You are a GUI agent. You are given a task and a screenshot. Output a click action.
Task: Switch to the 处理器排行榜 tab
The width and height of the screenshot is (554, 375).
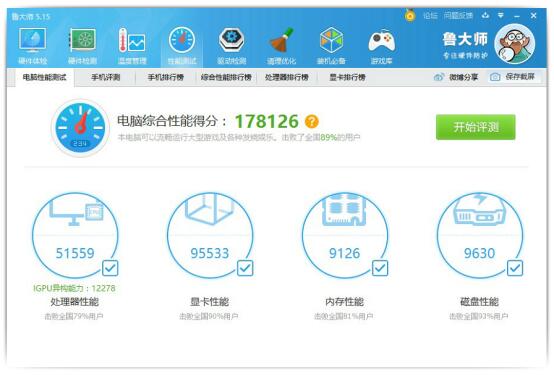click(x=287, y=77)
